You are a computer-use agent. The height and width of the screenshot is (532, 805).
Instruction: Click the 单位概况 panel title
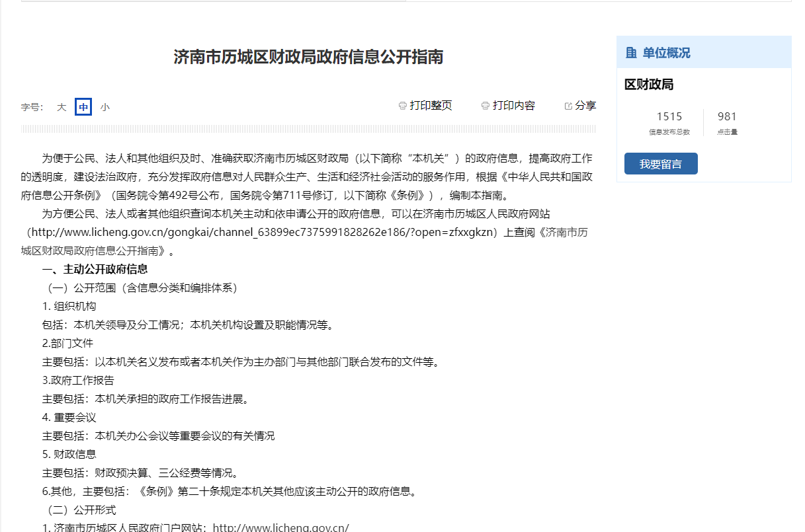pyautogui.click(x=666, y=53)
